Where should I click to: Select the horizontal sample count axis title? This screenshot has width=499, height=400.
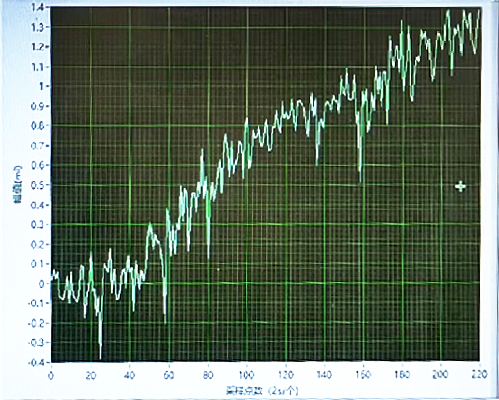(x=262, y=390)
